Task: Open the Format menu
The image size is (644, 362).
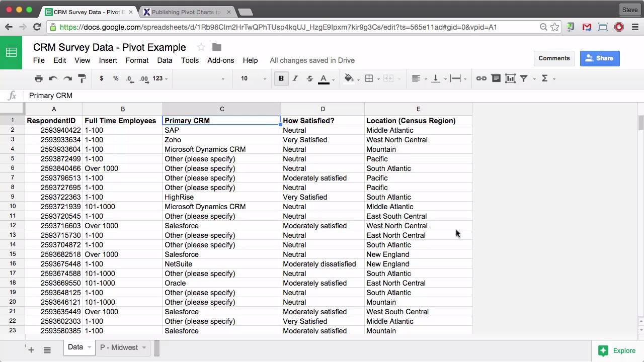Action: click(137, 60)
